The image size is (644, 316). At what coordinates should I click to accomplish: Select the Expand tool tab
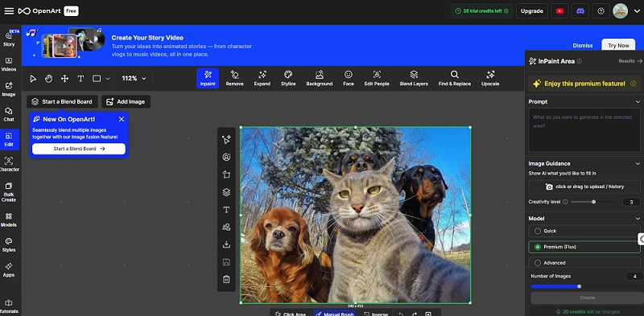pos(262,78)
